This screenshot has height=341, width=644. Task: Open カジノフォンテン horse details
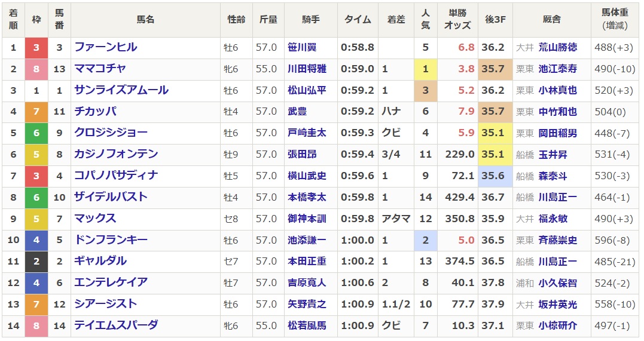point(116,154)
